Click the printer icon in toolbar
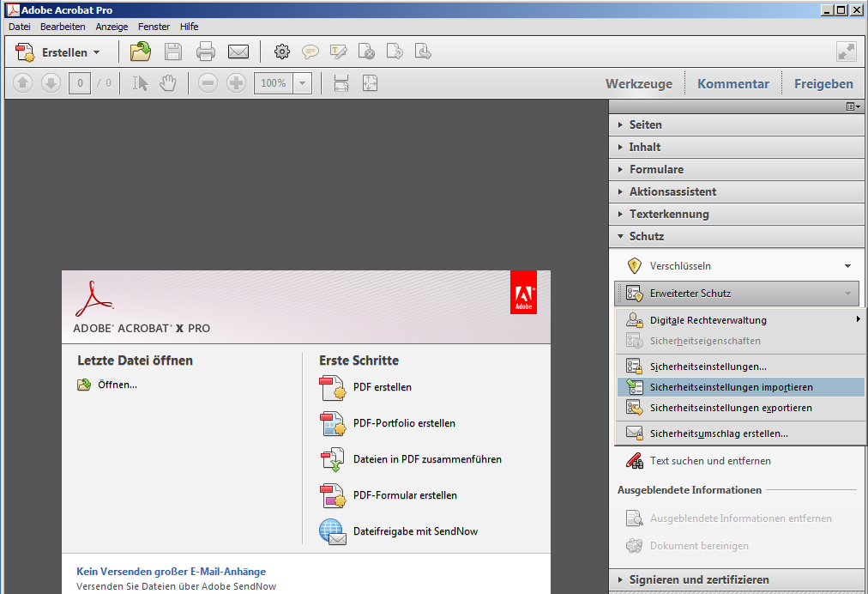The height and width of the screenshot is (594, 868). pyautogui.click(x=206, y=52)
